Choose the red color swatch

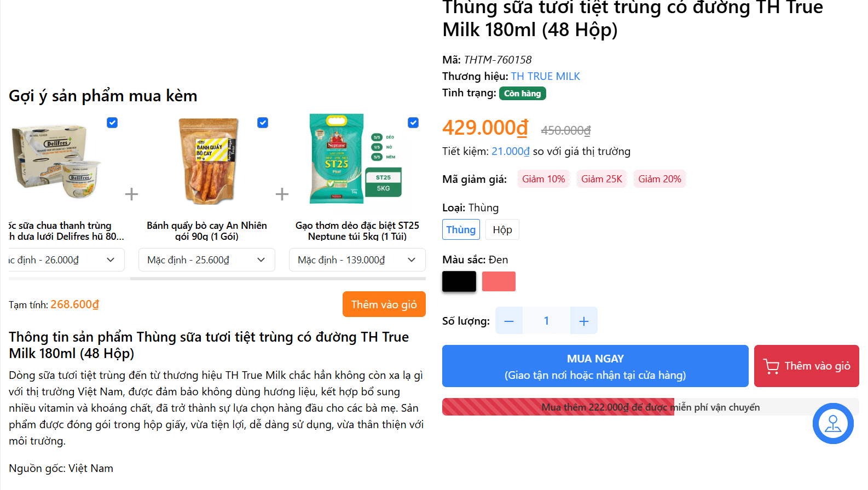pyautogui.click(x=499, y=281)
